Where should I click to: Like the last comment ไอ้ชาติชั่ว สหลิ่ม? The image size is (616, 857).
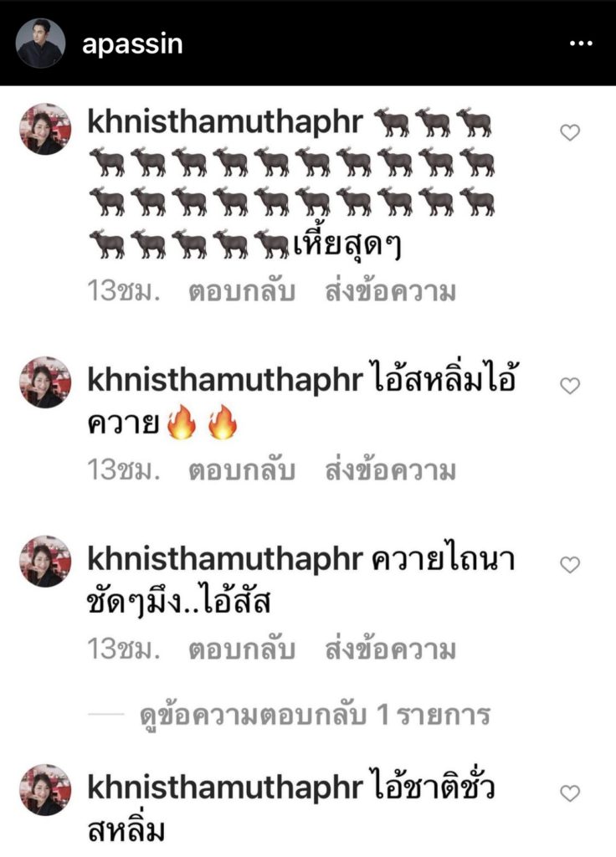570,793
